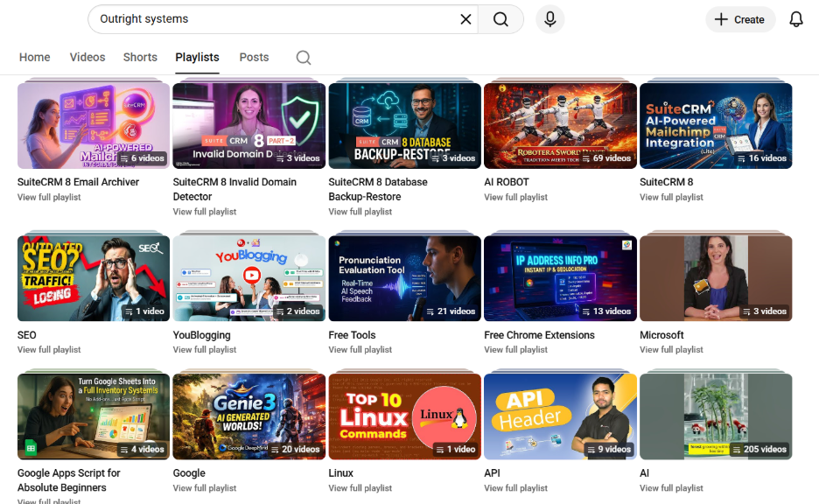Switch to the Home tab
The image size is (819, 504).
pos(35,58)
